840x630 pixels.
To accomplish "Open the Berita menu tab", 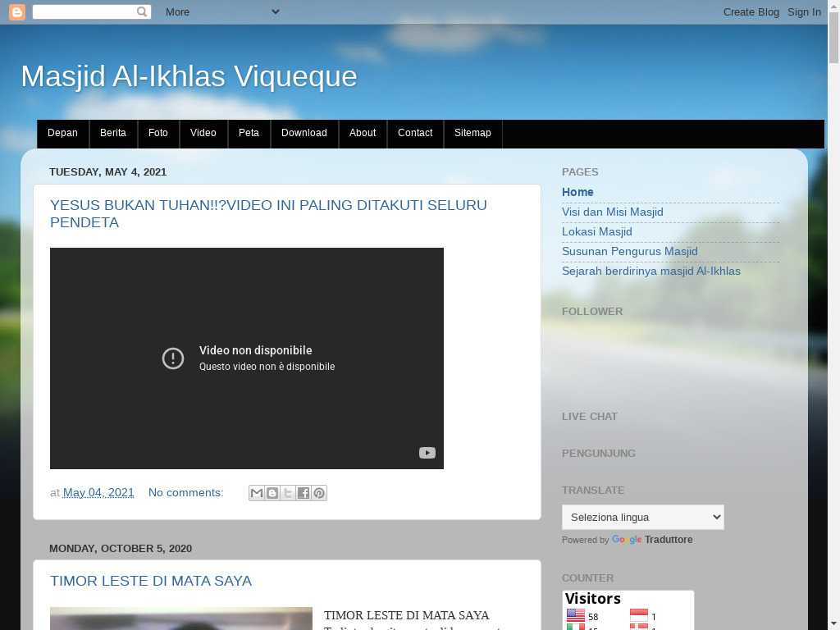I will (x=113, y=133).
